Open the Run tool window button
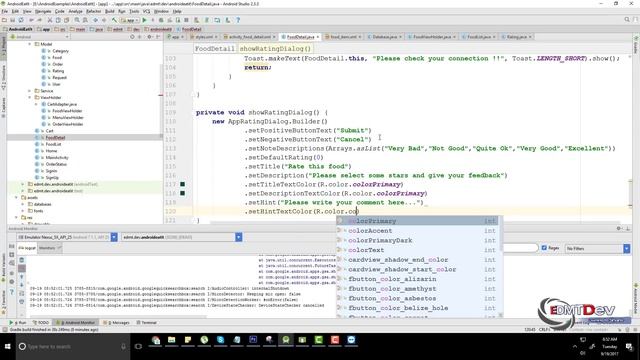The image size is (640, 360). click(x=18, y=322)
